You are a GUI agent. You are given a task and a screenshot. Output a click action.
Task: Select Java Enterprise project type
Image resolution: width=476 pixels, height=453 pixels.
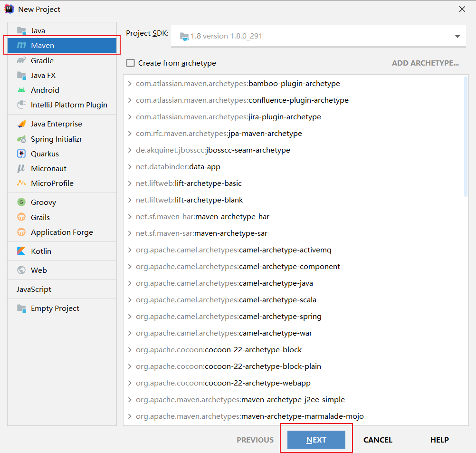coord(62,124)
